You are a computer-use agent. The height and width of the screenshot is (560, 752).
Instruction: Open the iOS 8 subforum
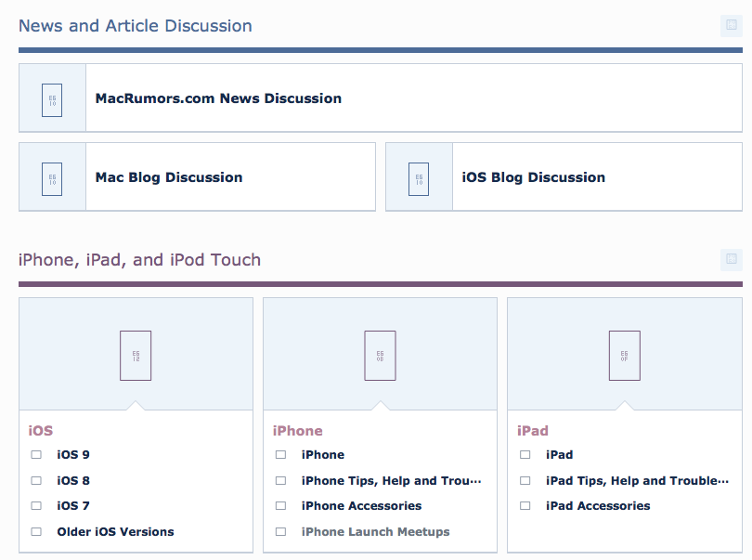[x=73, y=481]
